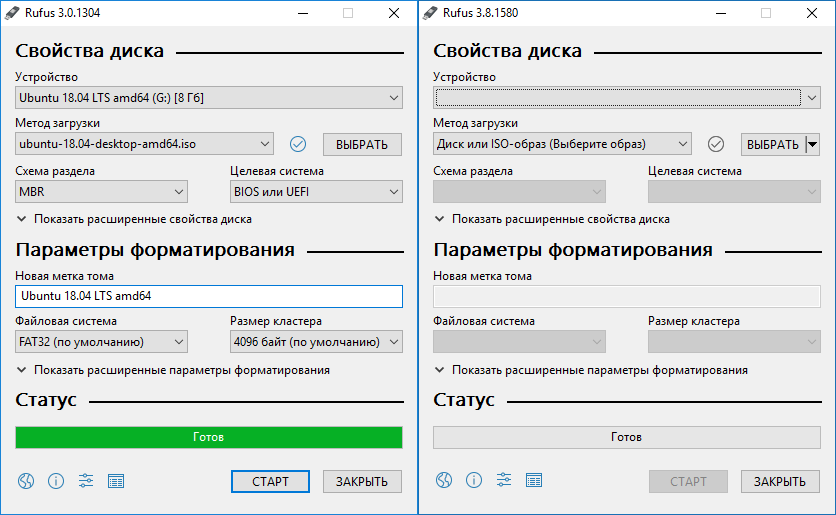The image size is (836, 515).
Task: Click ЗАКРЫТЬ button in Rufus 3.8.1580
Action: [780, 481]
